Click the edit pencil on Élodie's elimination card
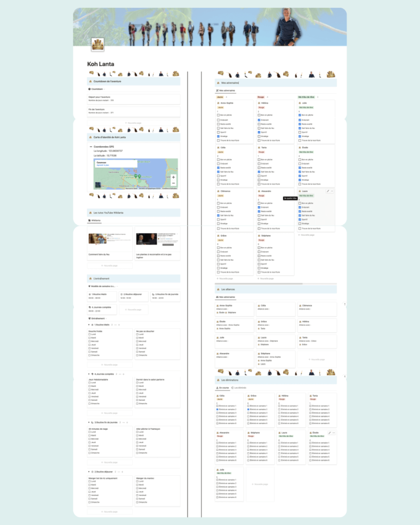The height and width of the screenshot is (525, 420). 330,433
